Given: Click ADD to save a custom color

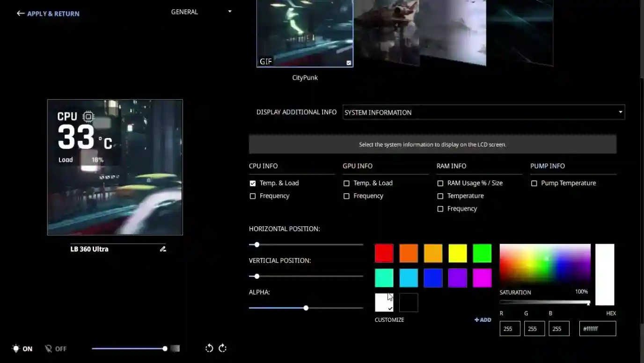Looking at the screenshot, I should point(483,319).
